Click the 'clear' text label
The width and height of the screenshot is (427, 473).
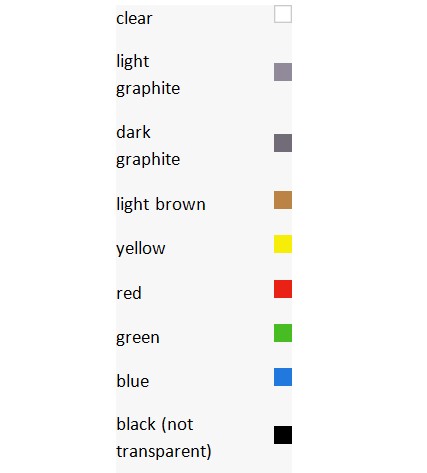pyautogui.click(x=134, y=18)
